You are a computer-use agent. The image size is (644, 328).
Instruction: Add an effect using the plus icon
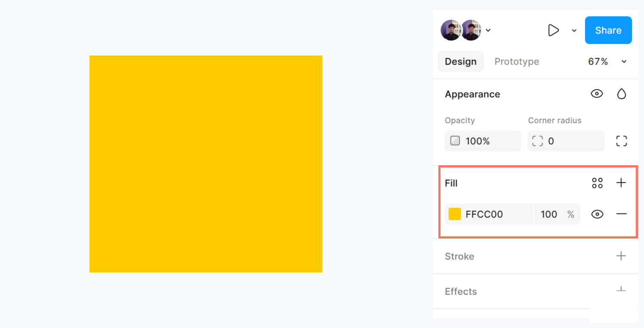[621, 291]
